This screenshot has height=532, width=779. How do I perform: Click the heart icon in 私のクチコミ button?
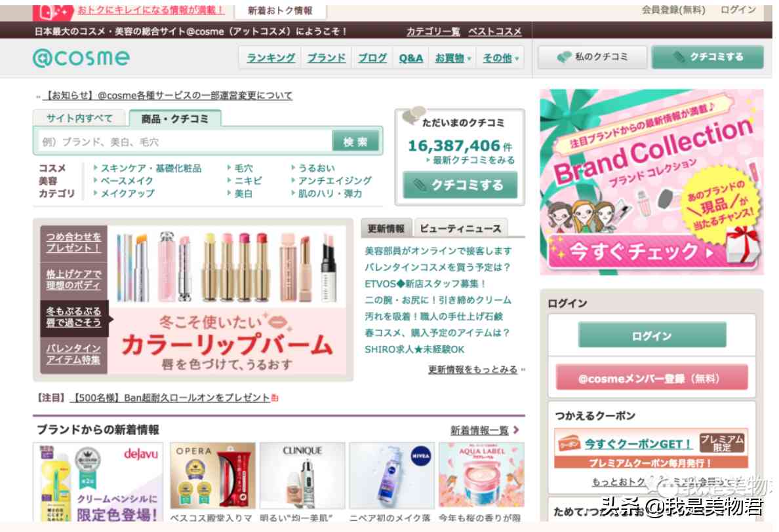[x=564, y=57]
